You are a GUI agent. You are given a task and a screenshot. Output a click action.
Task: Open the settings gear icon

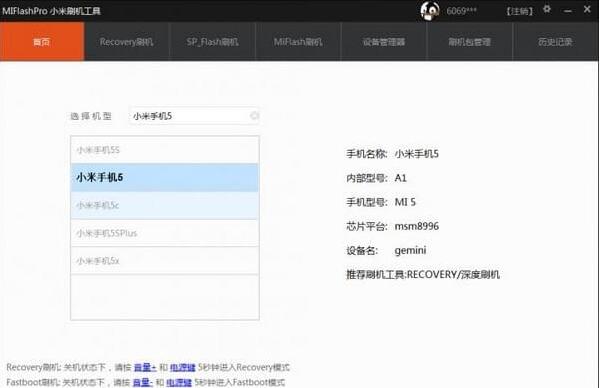click(547, 9)
